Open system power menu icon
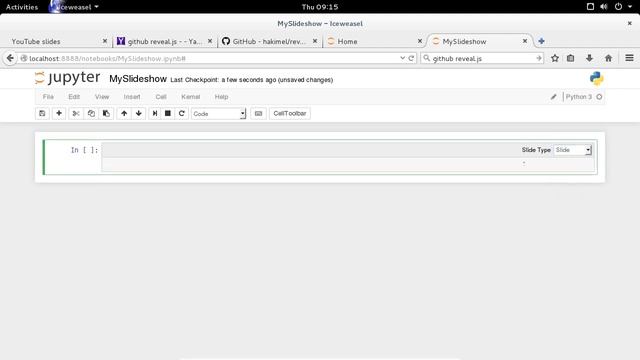Viewport: 640px width, 360px height. (618, 7)
